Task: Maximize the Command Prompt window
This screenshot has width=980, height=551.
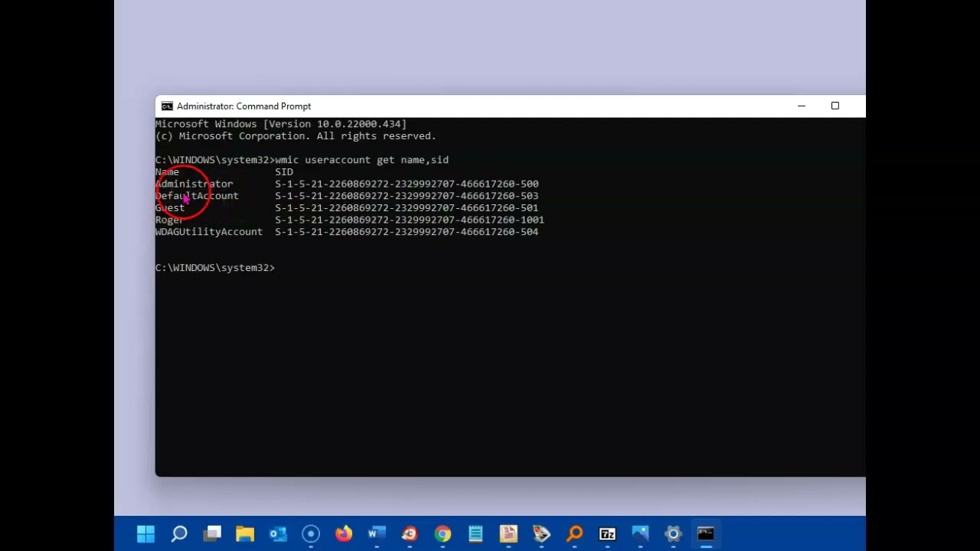Action: pos(835,106)
